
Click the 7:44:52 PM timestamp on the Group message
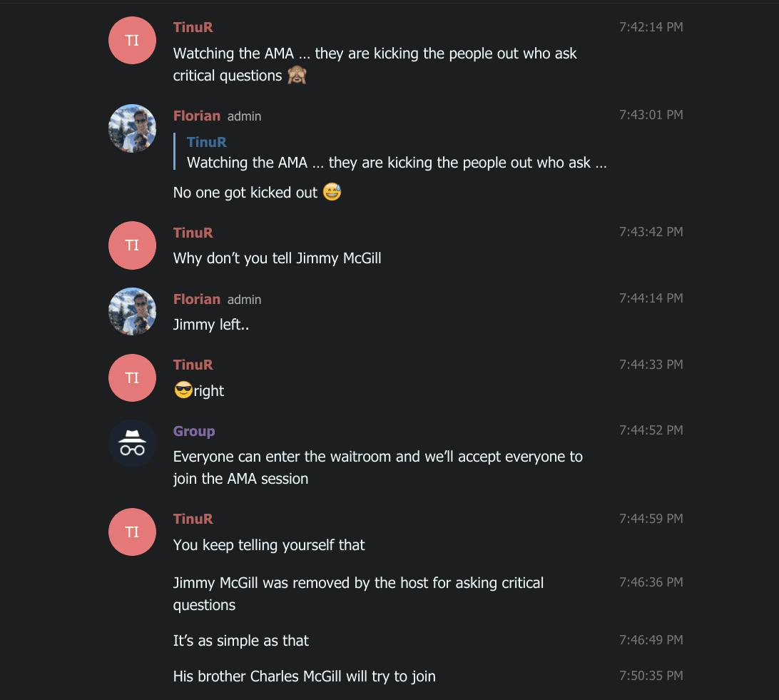[651, 430]
